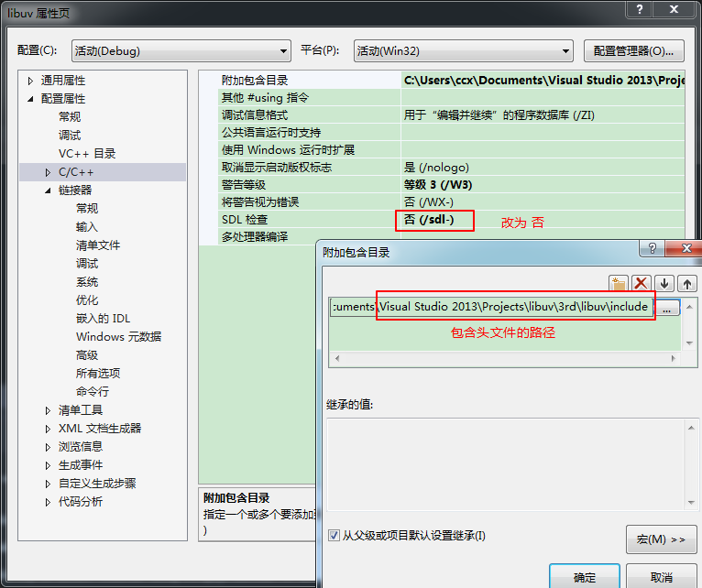Click the new line folder icon
702x588 pixels.
[619, 284]
